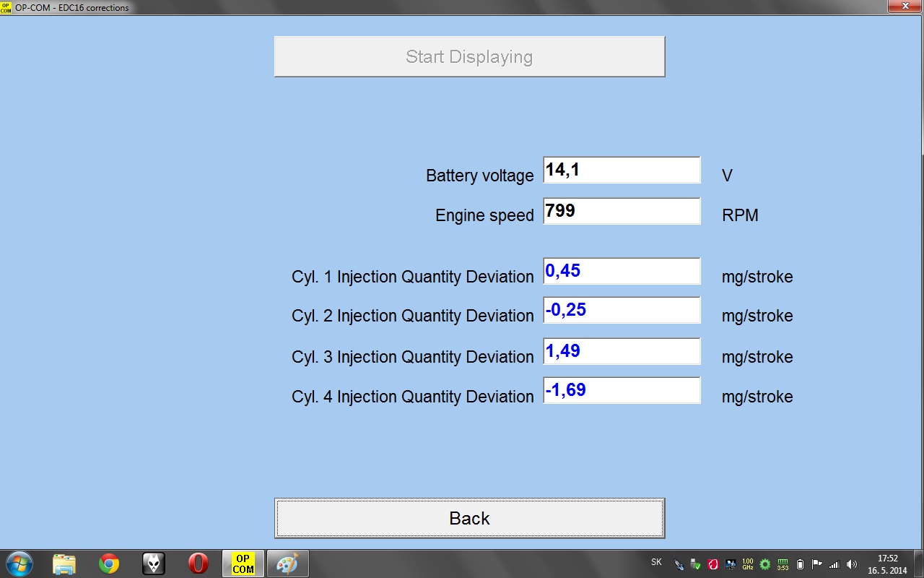924x578 pixels.
Task: Select the Battery voltage value field
Action: [x=622, y=171]
